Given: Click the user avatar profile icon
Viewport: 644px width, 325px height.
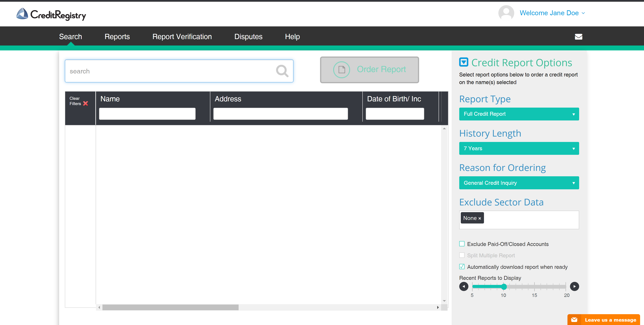Looking at the screenshot, I should [506, 13].
